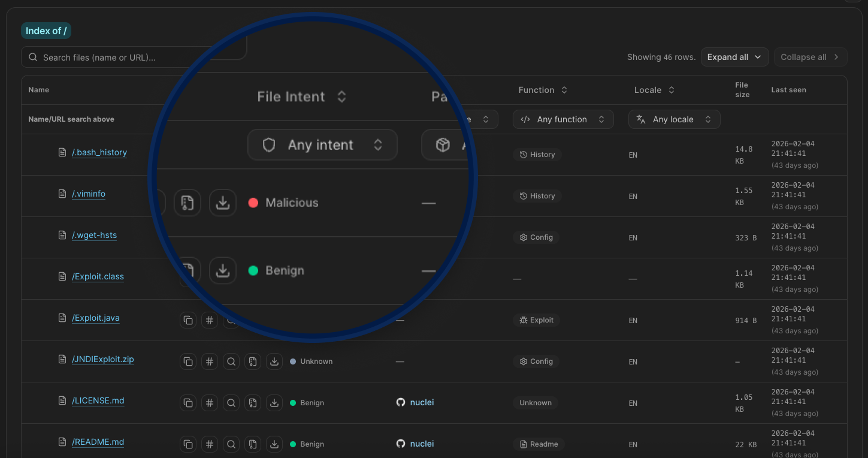Open the /Exploit.class file link

(x=98, y=276)
